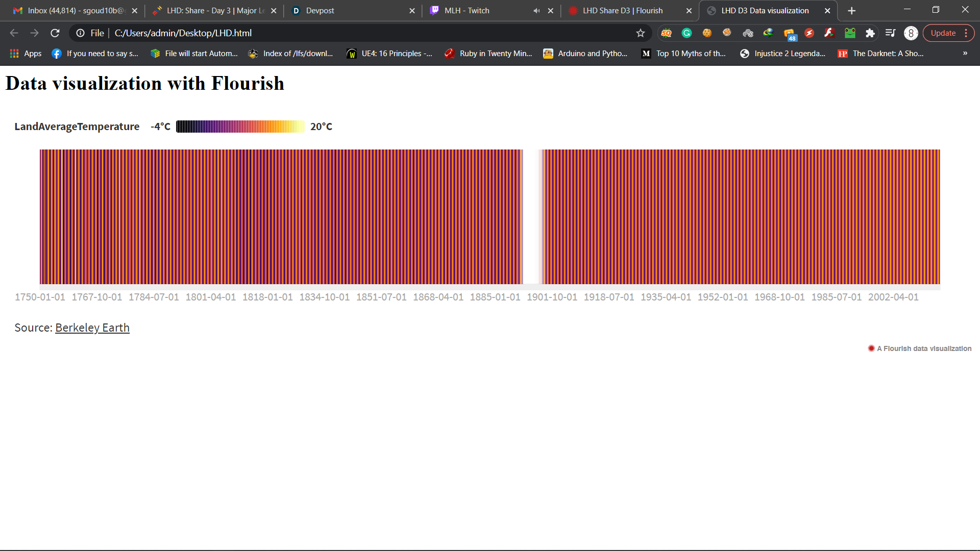Click the temperature color gradient scale
This screenshot has width=980, height=551.
point(240,127)
